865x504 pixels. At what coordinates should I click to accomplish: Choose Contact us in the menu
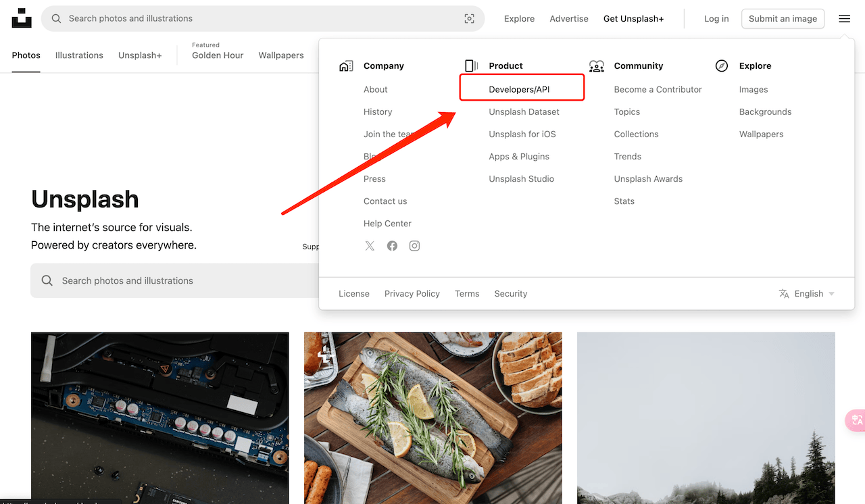click(385, 201)
